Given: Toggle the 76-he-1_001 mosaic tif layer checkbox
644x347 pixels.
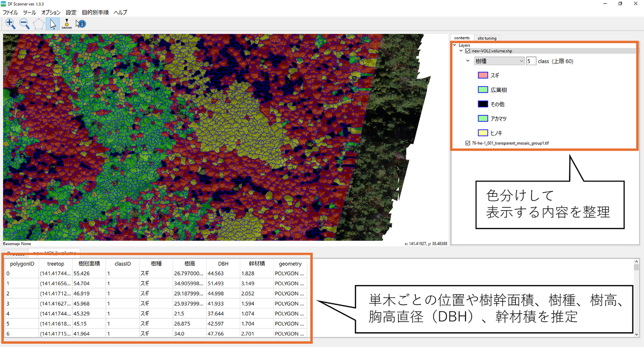Looking at the screenshot, I should tap(468, 143).
